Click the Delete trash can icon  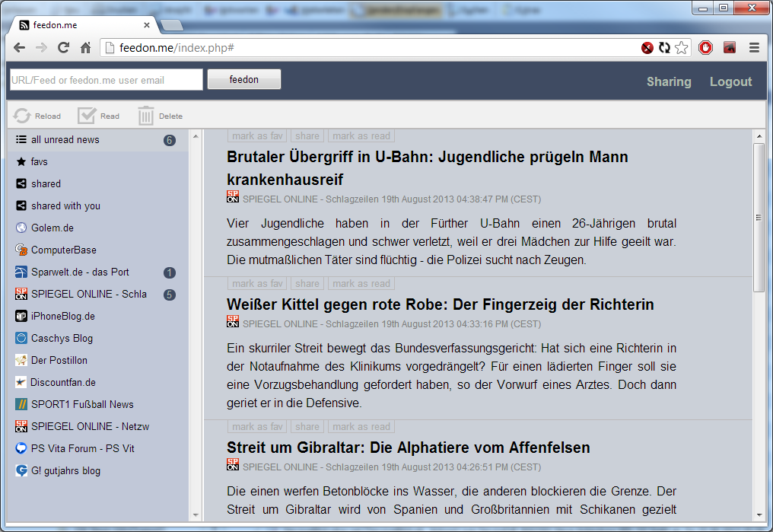click(x=146, y=116)
